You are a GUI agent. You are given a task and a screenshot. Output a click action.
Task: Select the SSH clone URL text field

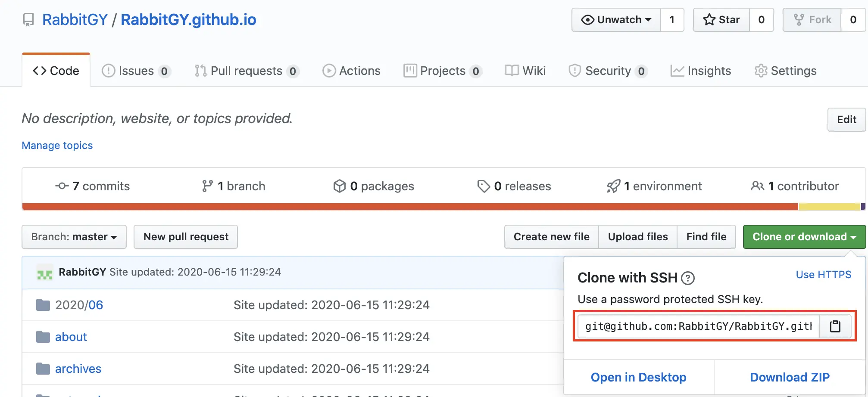coord(698,326)
